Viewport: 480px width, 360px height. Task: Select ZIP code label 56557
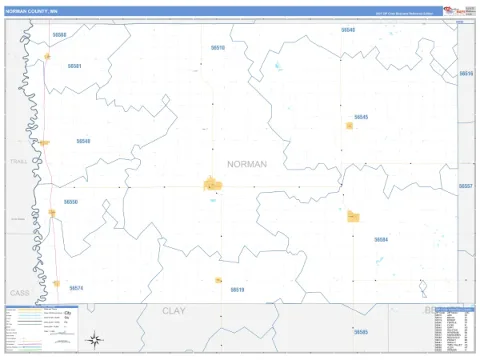pyautogui.click(x=466, y=186)
